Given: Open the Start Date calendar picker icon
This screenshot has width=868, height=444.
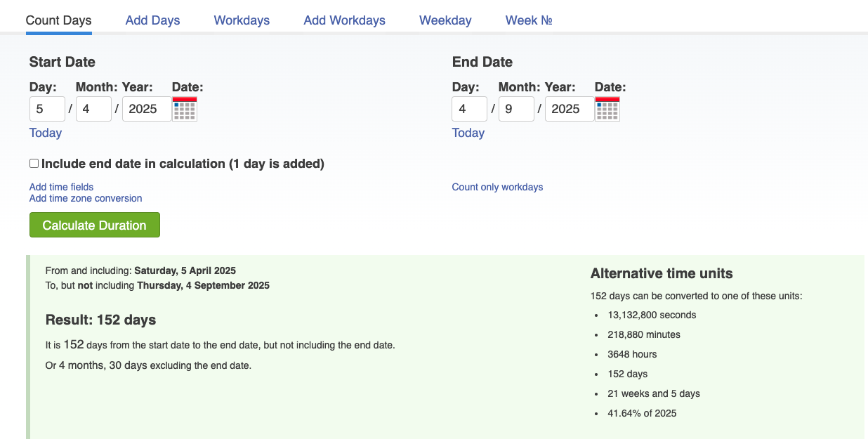Looking at the screenshot, I should click(185, 109).
